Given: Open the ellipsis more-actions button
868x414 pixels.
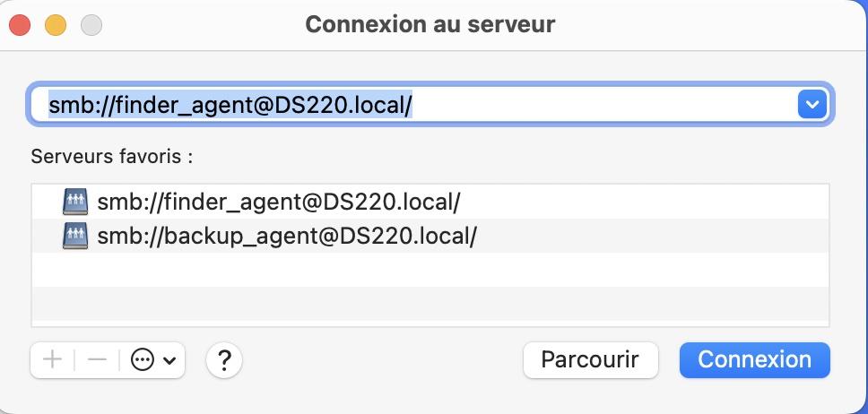Looking at the screenshot, I should coord(142,360).
